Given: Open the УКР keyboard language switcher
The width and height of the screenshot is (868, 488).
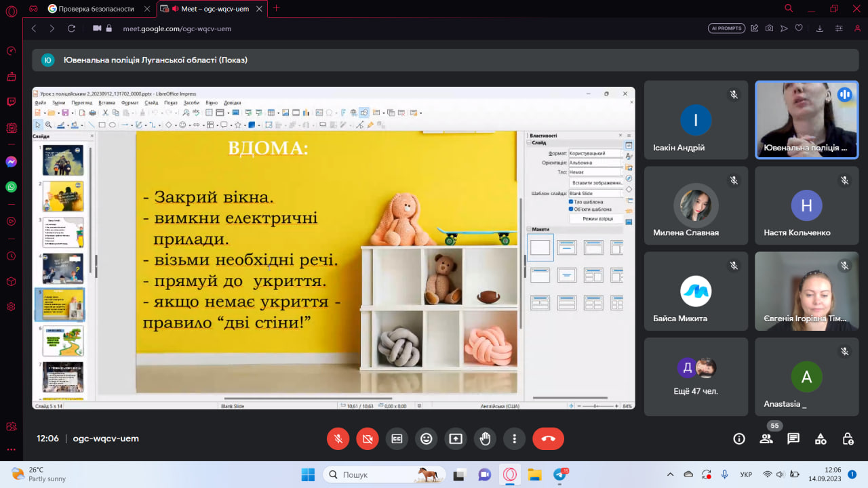Looking at the screenshot, I should pyautogui.click(x=745, y=474).
